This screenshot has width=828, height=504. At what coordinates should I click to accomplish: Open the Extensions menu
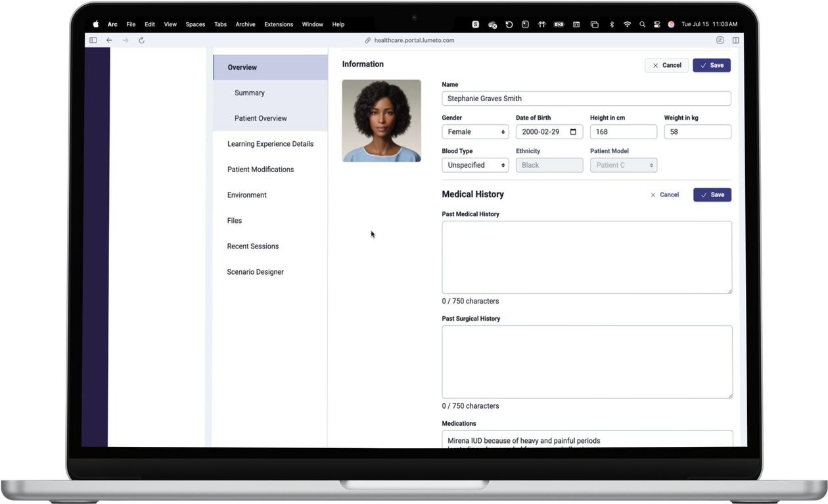[x=279, y=24]
